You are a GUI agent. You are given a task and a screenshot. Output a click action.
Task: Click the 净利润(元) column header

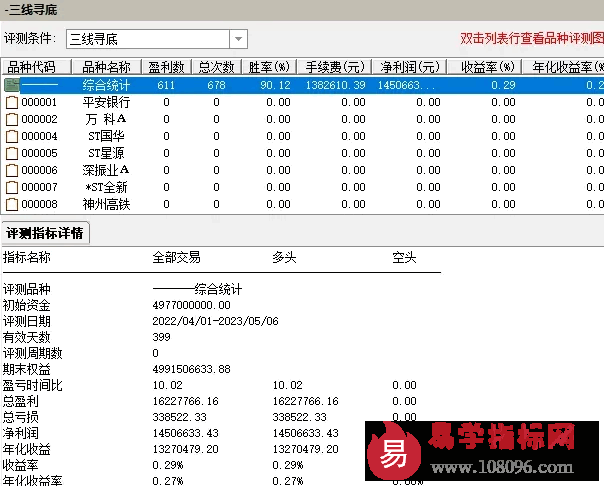[409, 67]
